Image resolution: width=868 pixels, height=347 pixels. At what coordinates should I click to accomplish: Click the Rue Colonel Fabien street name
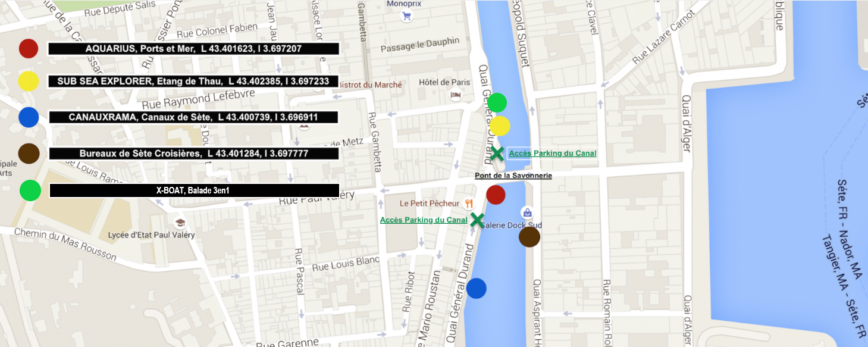217,30
